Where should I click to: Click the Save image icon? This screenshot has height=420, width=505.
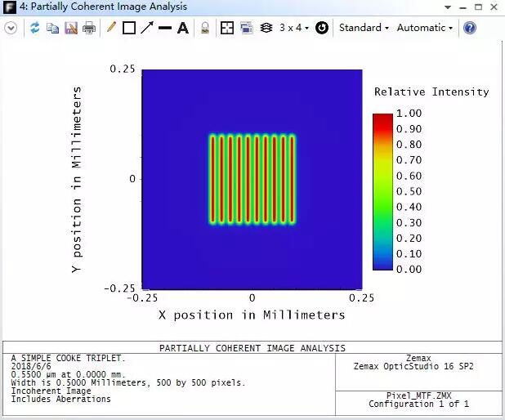click(x=70, y=28)
